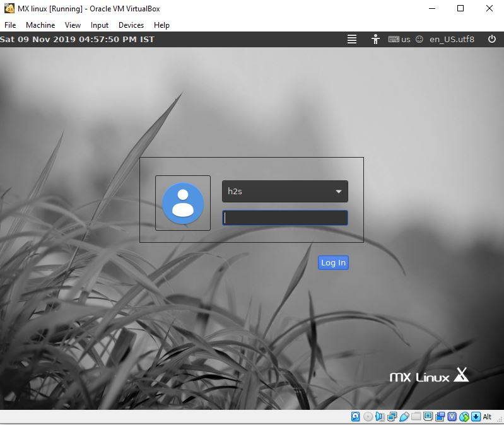This screenshot has width=504, height=425.
Task: Click the shared folders status icon
Action: click(x=416, y=417)
